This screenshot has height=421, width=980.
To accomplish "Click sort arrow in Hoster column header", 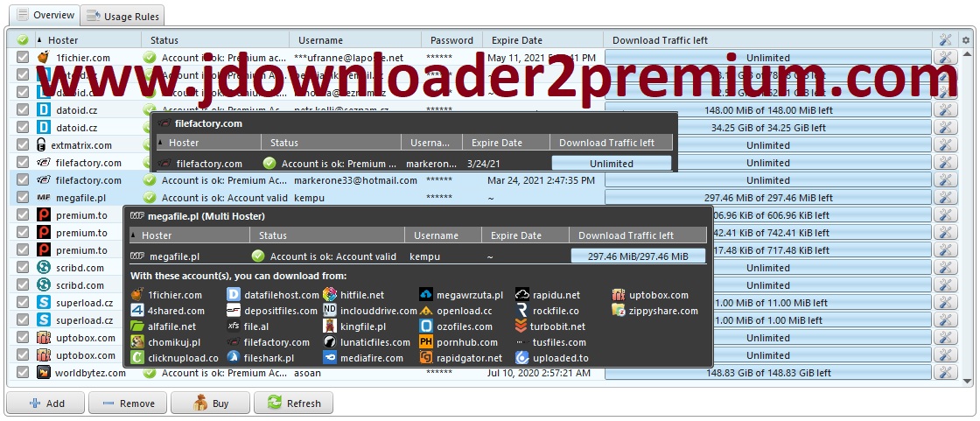I will point(39,40).
